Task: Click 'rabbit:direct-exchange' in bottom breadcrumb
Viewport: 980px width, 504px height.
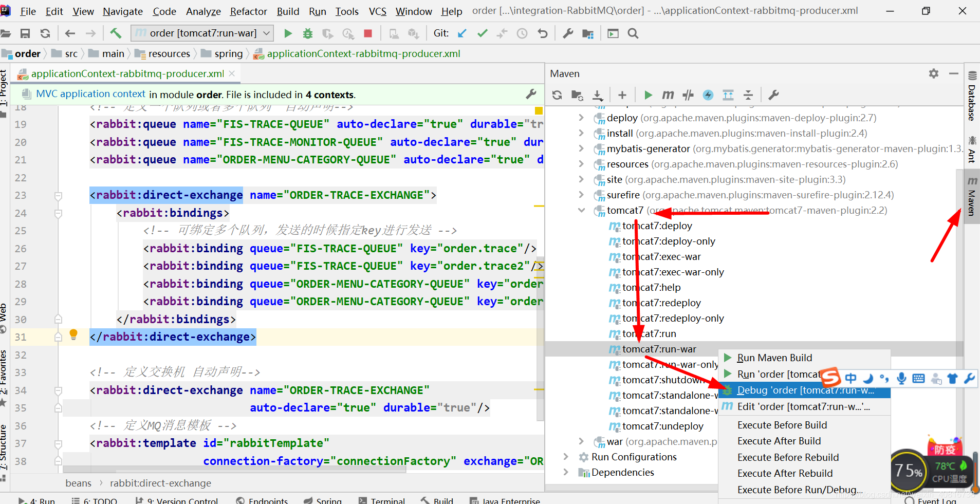Action: tap(160, 483)
